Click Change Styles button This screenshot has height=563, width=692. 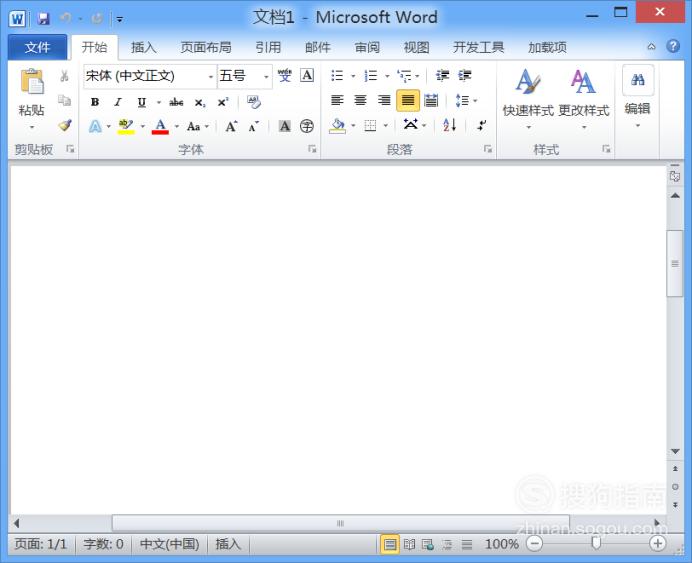[x=583, y=99]
